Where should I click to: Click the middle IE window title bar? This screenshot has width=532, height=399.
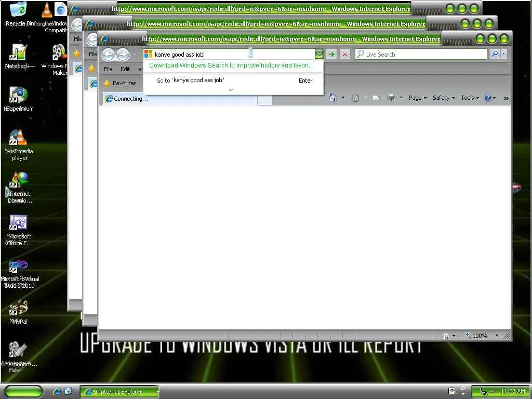(x=275, y=24)
